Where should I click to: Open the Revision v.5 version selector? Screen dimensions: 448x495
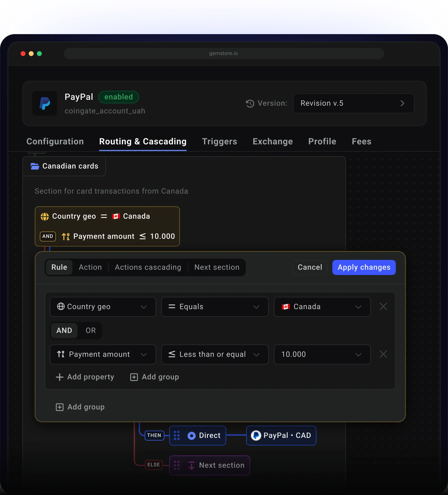tap(354, 103)
